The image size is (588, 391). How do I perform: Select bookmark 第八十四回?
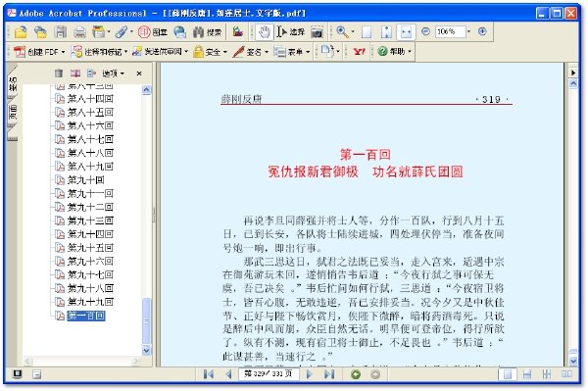(90, 99)
